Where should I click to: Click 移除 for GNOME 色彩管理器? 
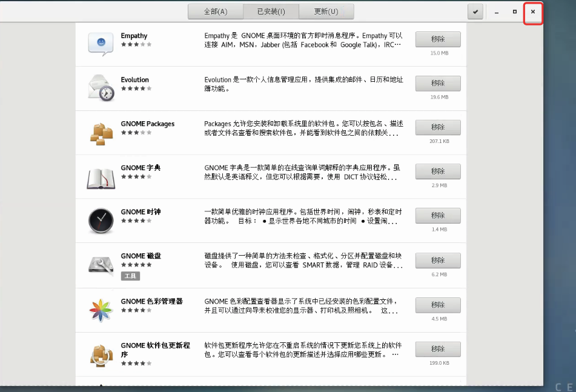pyautogui.click(x=437, y=305)
